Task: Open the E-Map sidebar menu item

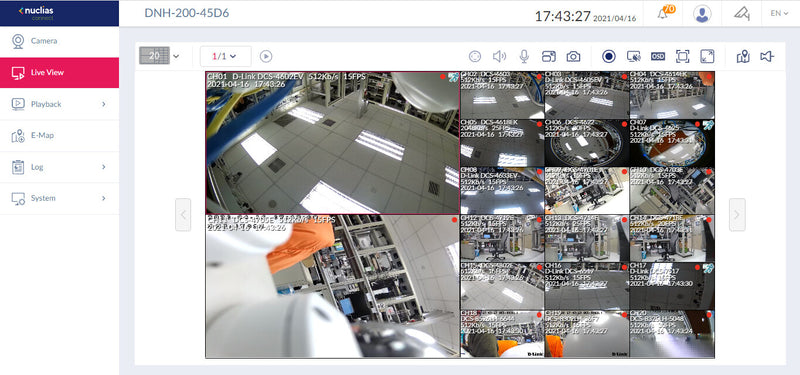Action: (59, 136)
